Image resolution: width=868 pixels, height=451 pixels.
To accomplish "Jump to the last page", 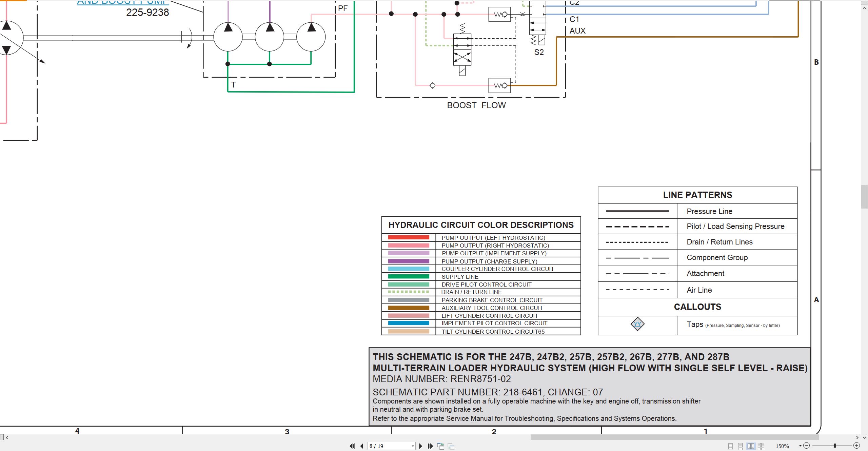I will [x=431, y=446].
